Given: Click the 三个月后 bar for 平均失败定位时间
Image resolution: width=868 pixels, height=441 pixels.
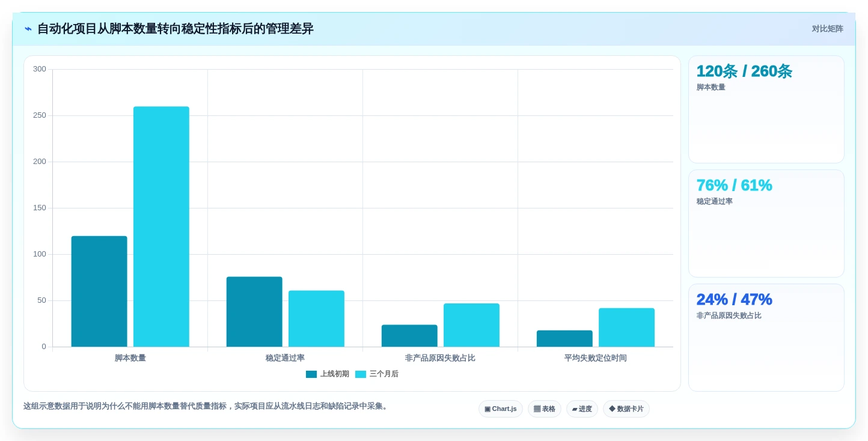Looking at the screenshot, I should (626, 327).
